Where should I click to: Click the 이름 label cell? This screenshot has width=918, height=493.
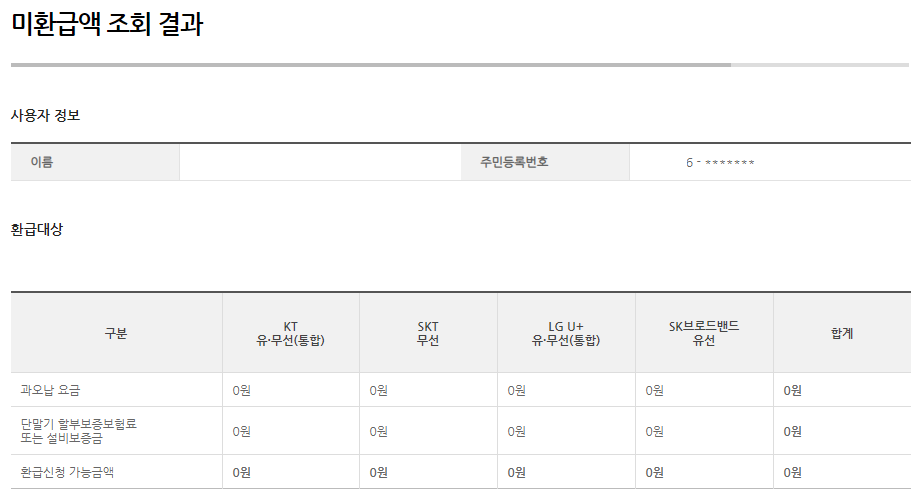[95, 162]
